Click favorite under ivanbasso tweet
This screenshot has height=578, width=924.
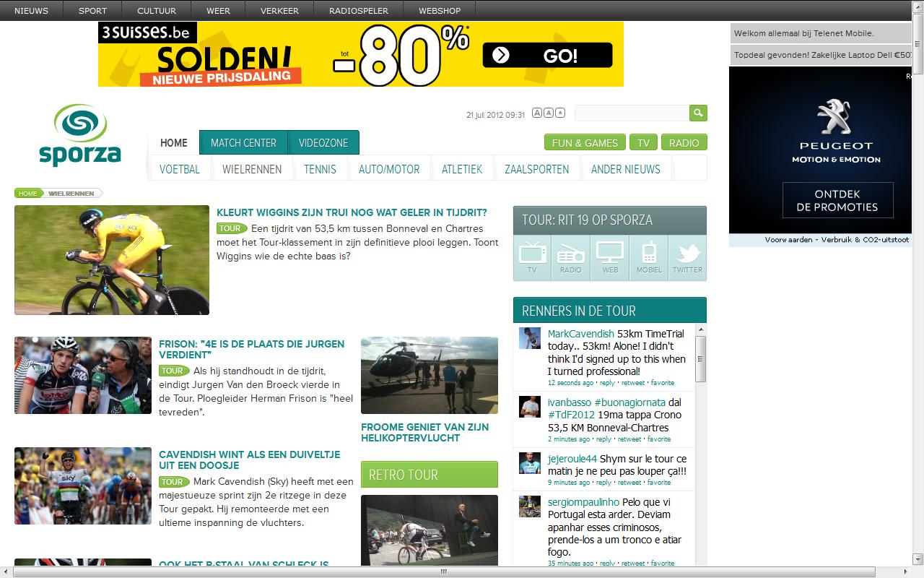pyautogui.click(x=659, y=439)
